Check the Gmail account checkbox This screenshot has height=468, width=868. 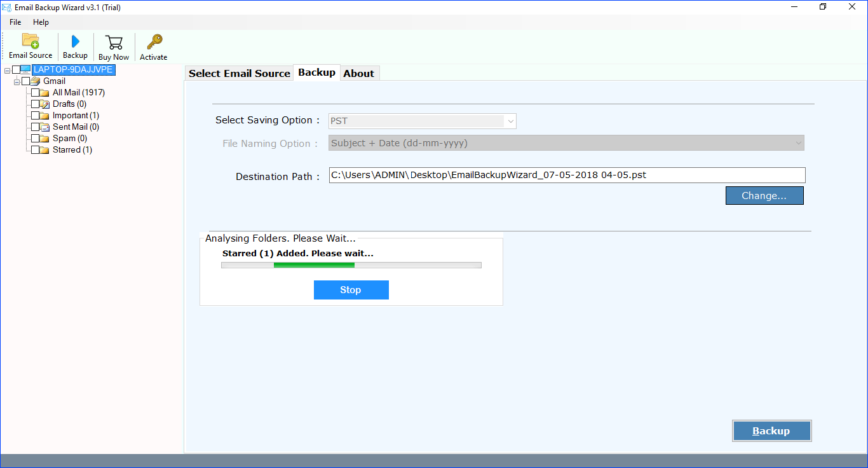tap(25, 81)
